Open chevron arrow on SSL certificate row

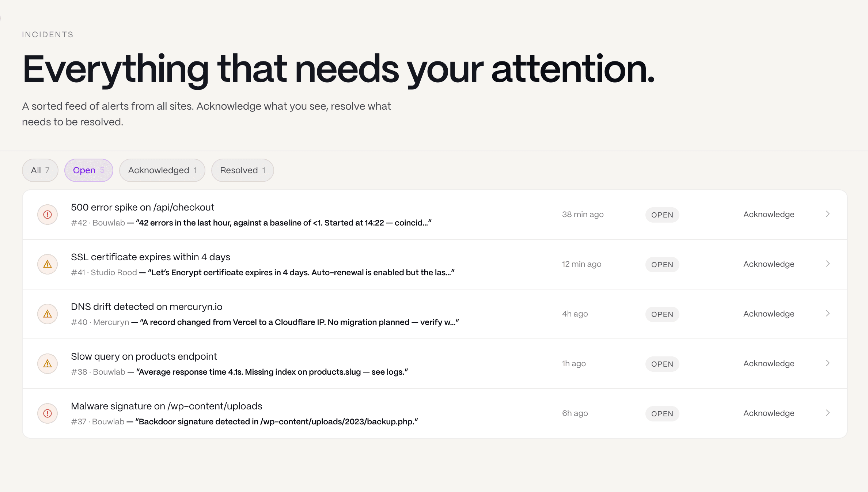coord(828,264)
